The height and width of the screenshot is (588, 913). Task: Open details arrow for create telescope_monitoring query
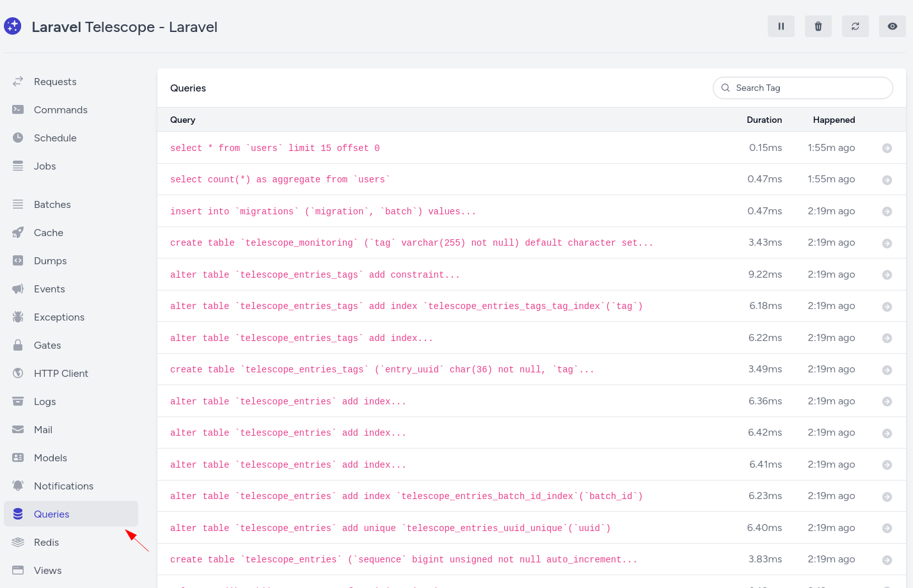(x=887, y=243)
